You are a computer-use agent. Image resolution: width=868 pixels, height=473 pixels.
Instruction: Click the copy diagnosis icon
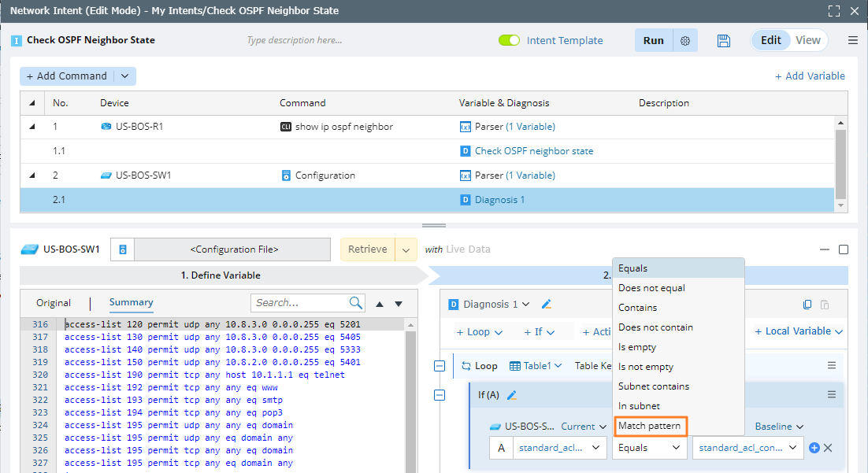(807, 305)
